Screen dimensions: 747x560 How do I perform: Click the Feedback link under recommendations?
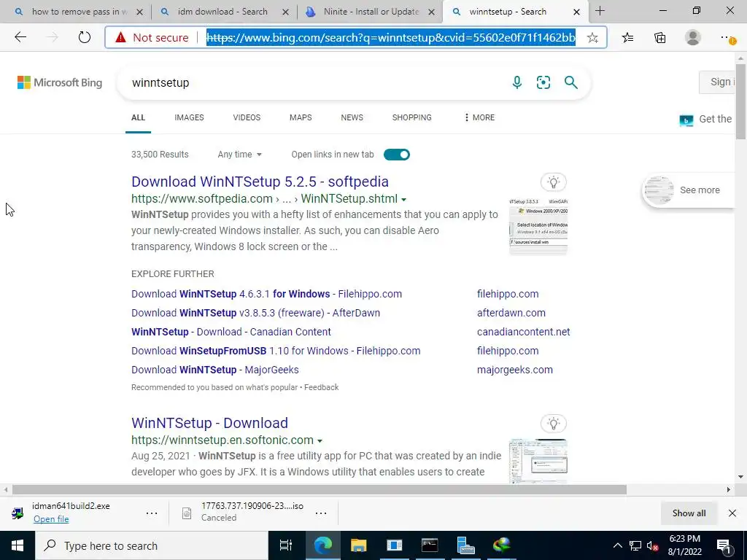tap(322, 387)
